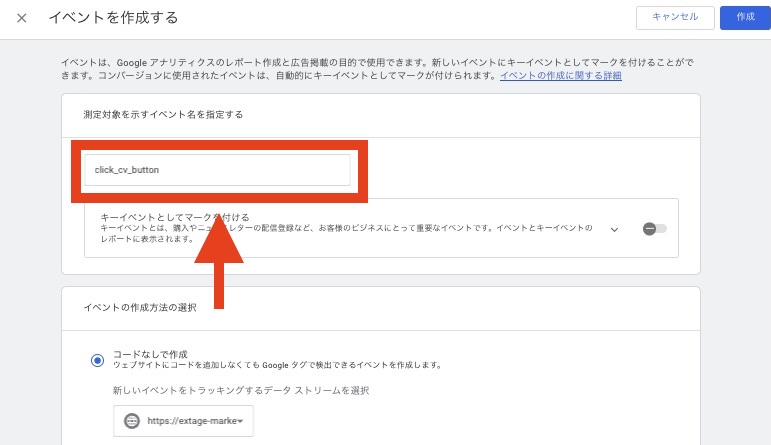The width and height of the screenshot is (771, 445).
Task: Select the コードなしで作成 radio button
Action: pos(97,360)
